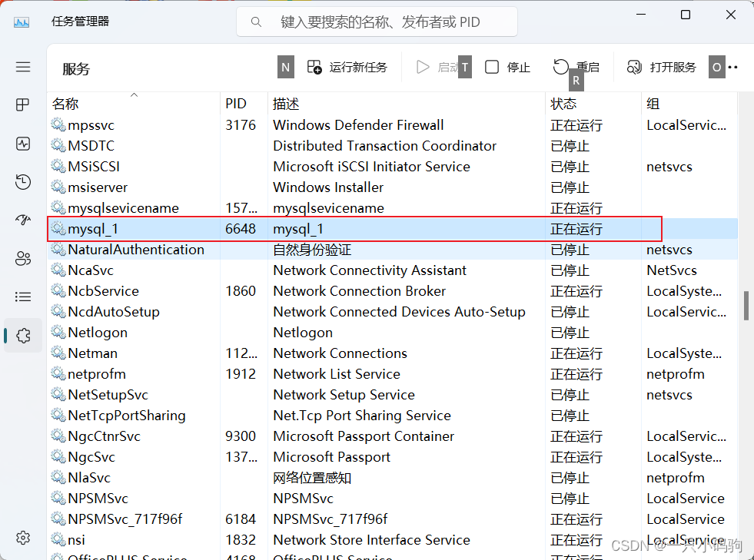Screen dimensions: 754x560
Task: Open Task Manager settings gear
Action: (22, 538)
